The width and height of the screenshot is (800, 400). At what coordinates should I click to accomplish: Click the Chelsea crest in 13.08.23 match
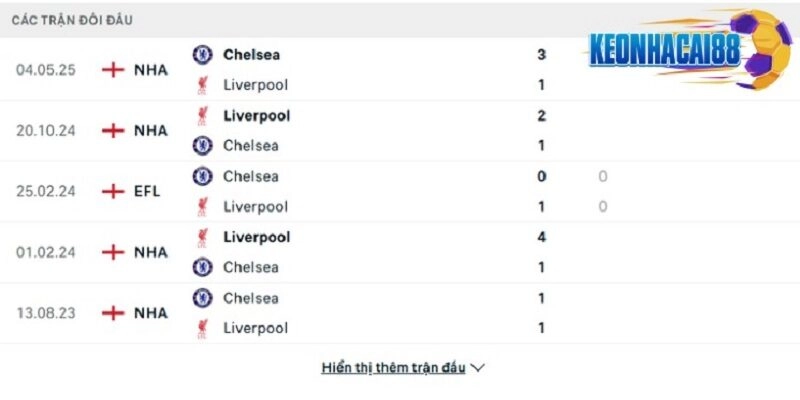coord(202,298)
